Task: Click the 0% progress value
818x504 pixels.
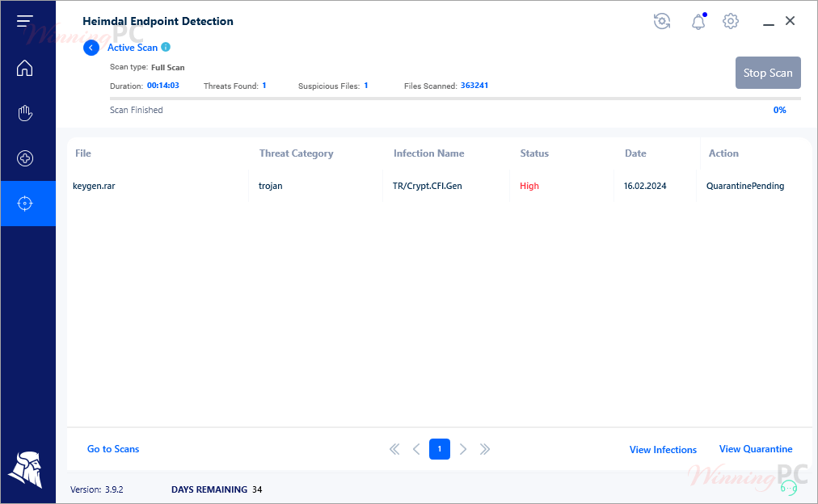Action: click(x=779, y=110)
